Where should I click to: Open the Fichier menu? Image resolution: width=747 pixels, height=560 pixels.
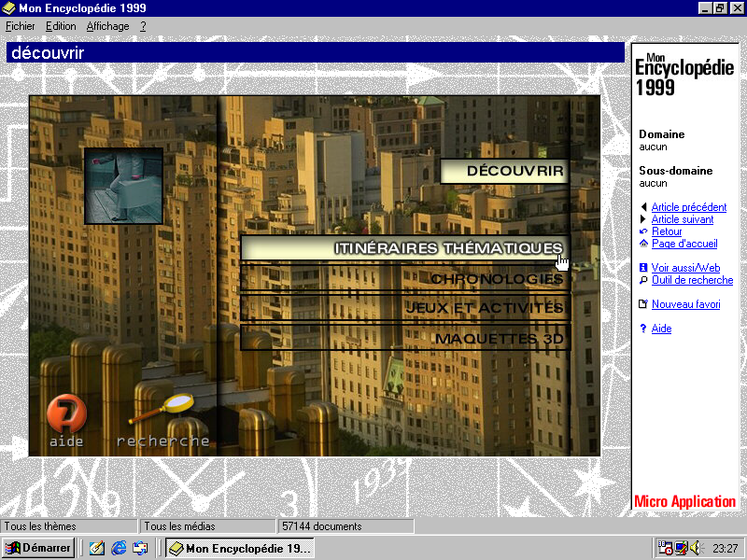click(x=20, y=26)
